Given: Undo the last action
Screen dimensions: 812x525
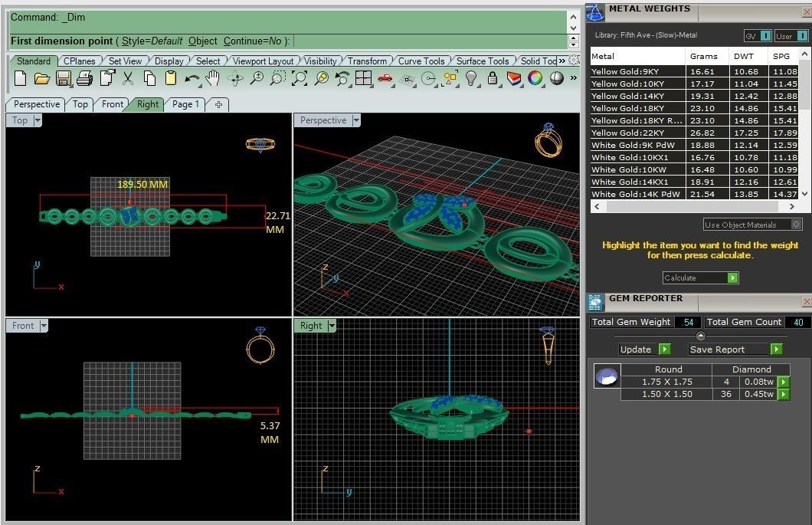Looking at the screenshot, I should tap(192, 79).
